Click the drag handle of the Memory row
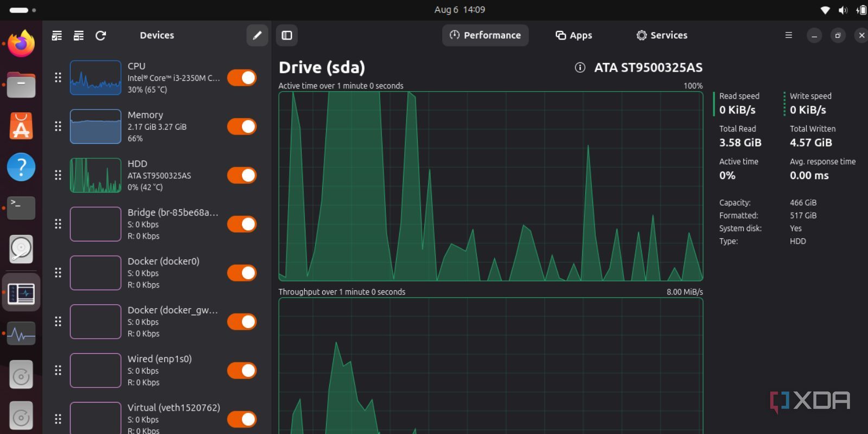Viewport: 868px width, 434px height. pyautogui.click(x=58, y=126)
